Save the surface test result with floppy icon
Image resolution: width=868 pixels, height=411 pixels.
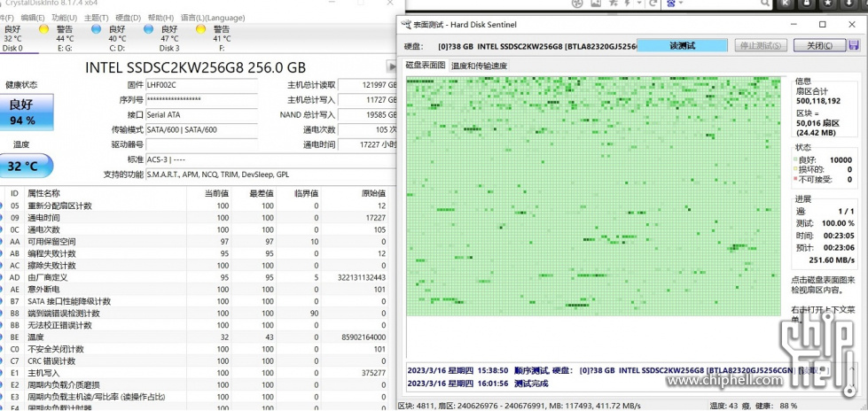854,45
